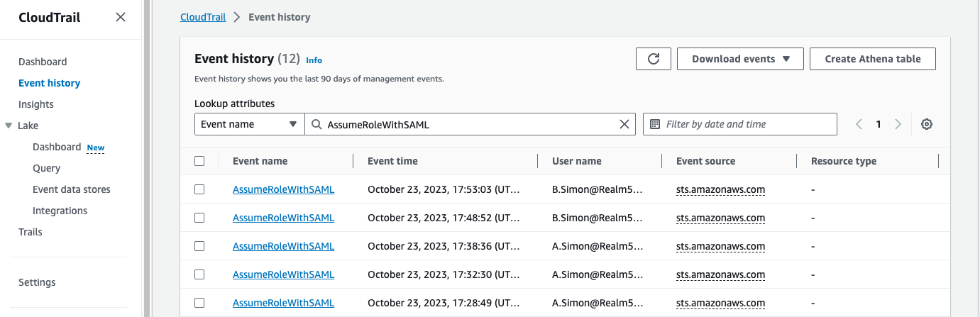Open Trails in the sidebar
The height and width of the screenshot is (317, 980).
click(x=31, y=232)
